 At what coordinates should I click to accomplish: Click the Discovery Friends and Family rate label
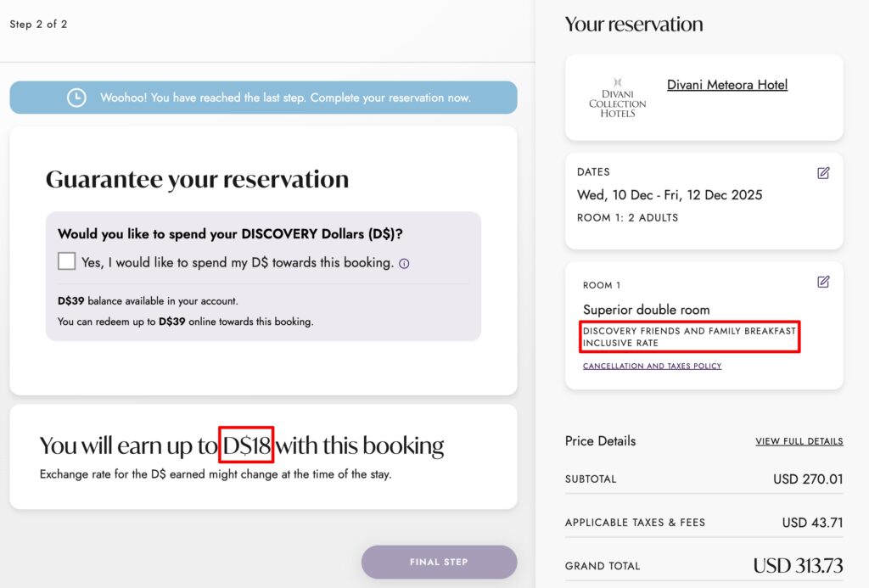pos(689,336)
